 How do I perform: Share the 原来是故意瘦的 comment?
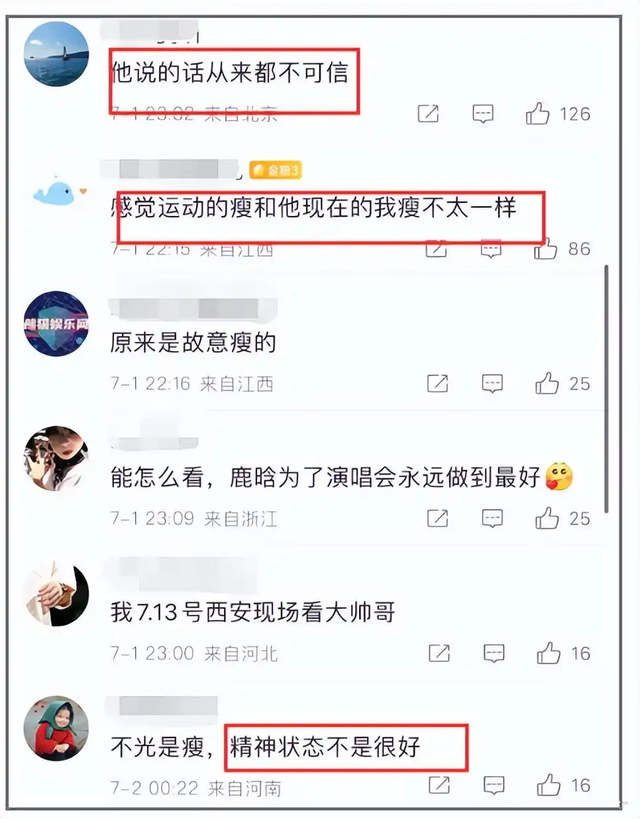[437, 384]
